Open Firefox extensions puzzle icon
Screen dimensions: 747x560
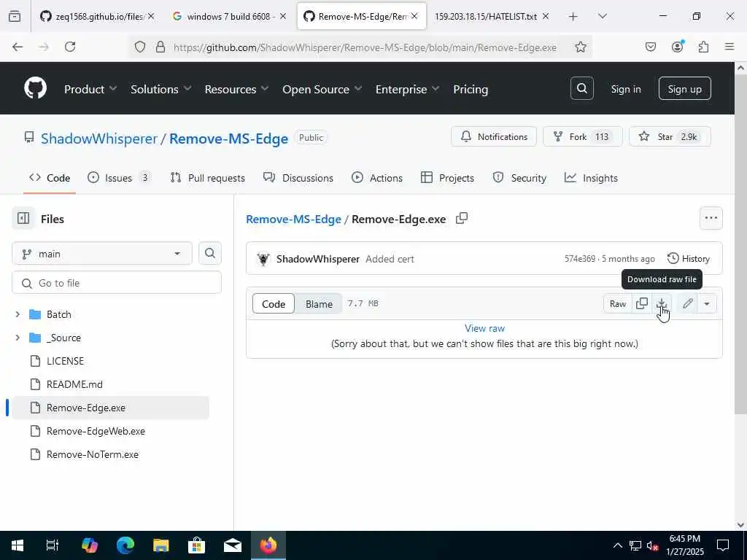click(x=703, y=47)
